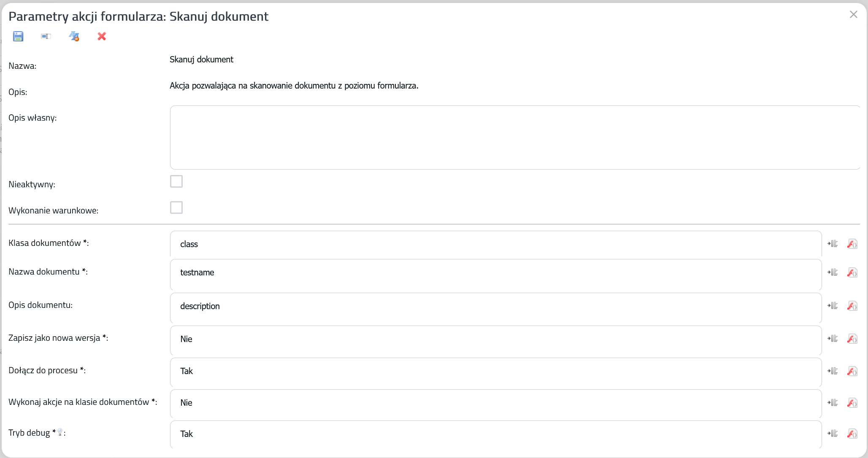Screen dimensions: 868x458
Task: Click into the Opis własny text area
Action: (515, 137)
